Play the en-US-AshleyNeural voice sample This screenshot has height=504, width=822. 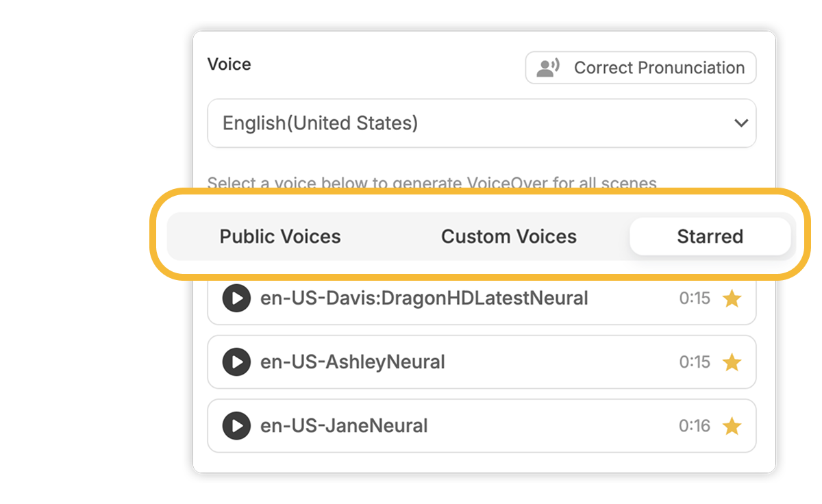[x=236, y=362]
